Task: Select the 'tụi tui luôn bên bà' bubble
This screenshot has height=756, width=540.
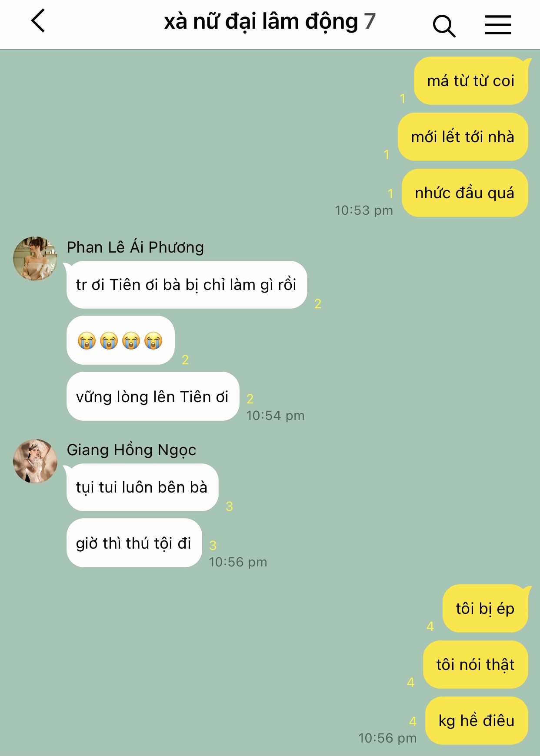Action: [142, 487]
